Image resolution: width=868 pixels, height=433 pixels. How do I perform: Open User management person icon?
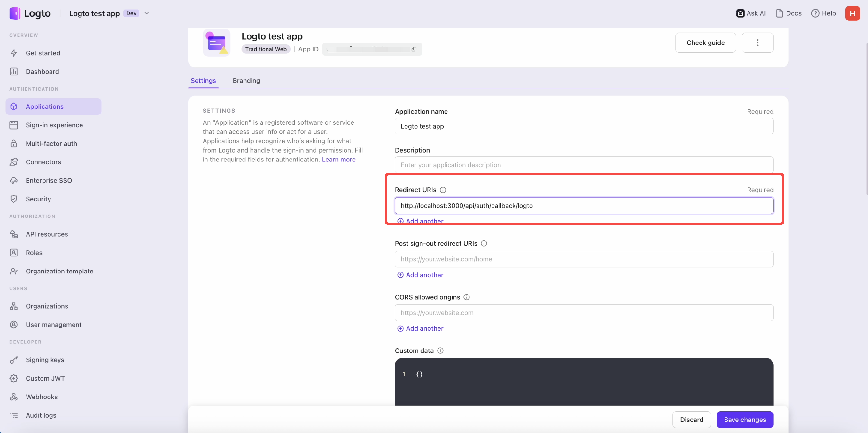click(14, 324)
